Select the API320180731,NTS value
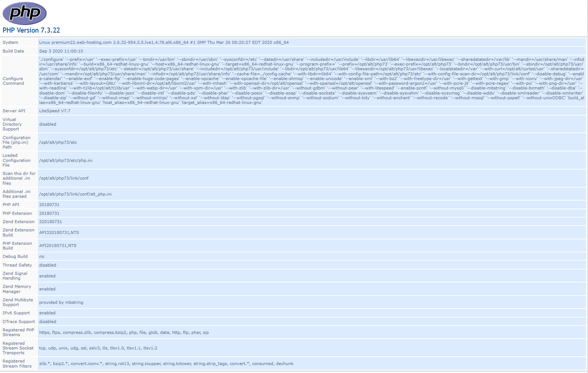The image size is (588, 373). (59, 232)
